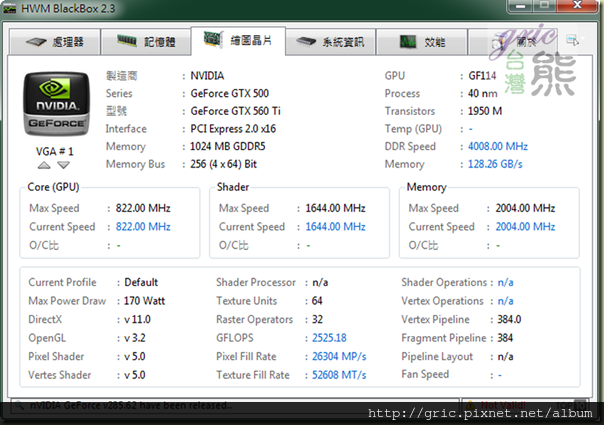Click the 'PCI Express 2.0 x16' interface value

pos(233,129)
